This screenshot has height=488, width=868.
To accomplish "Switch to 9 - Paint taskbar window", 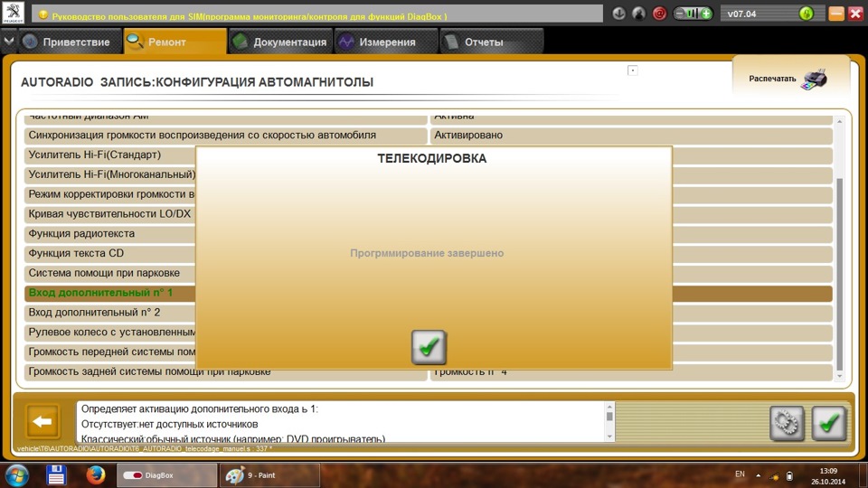I will click(x=270, y=475).
